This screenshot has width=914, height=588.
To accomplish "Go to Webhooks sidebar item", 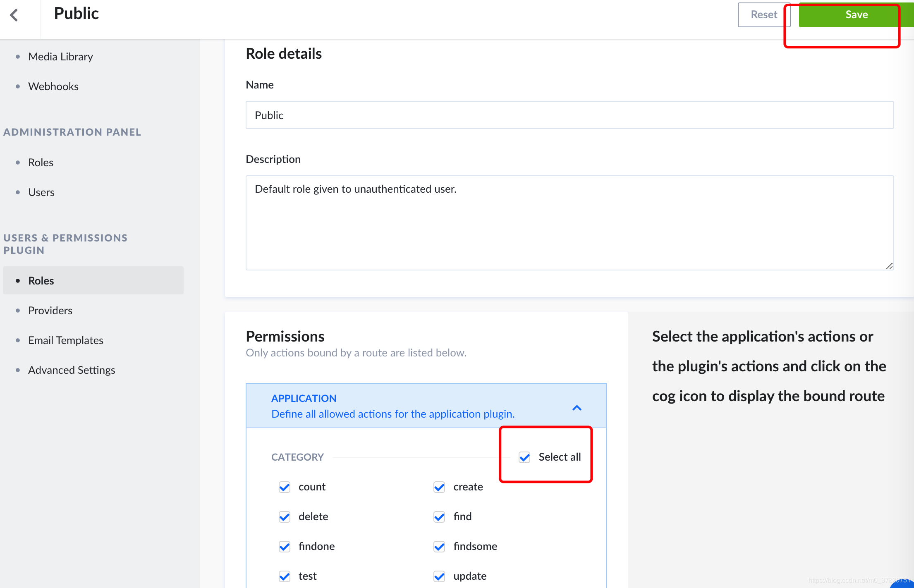I will [53, 86].
